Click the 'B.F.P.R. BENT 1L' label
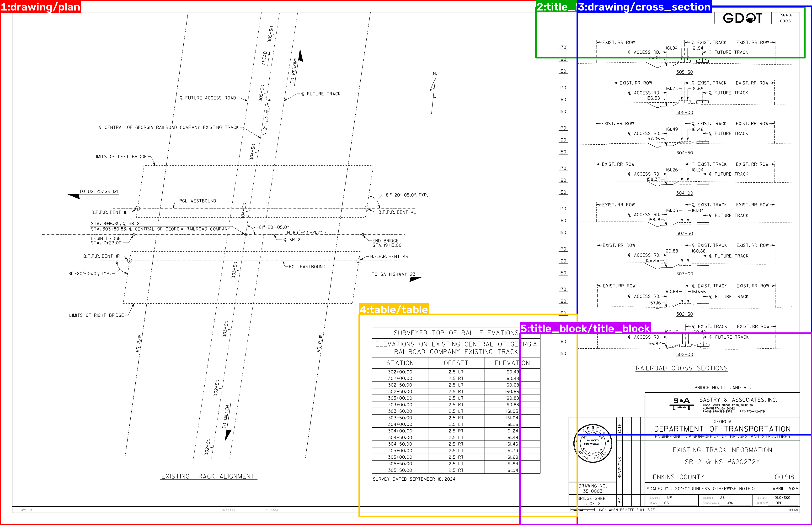The image size is (812, 525). (109, 212)
